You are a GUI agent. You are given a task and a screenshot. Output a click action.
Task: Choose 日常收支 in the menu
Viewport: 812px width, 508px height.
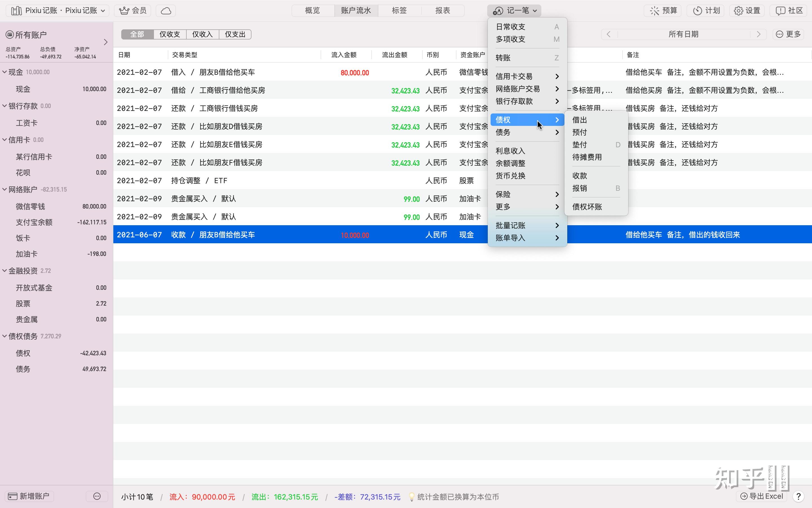(527, 27)
